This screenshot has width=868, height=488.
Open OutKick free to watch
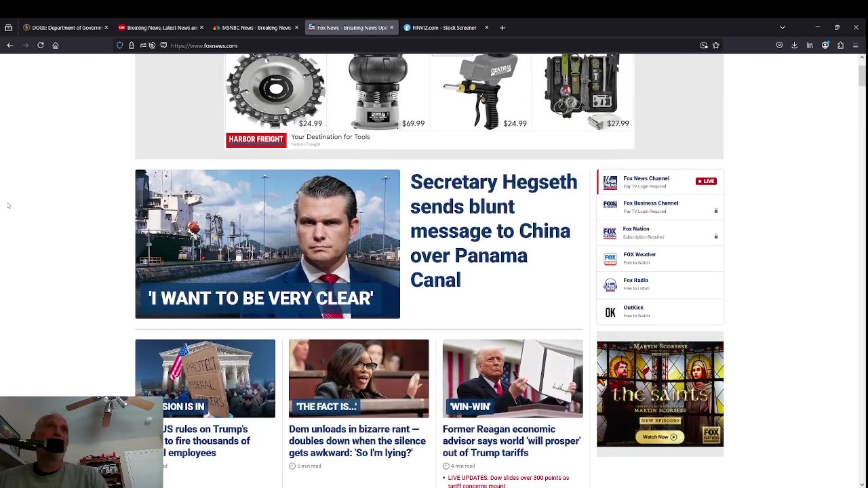(659, 311)
